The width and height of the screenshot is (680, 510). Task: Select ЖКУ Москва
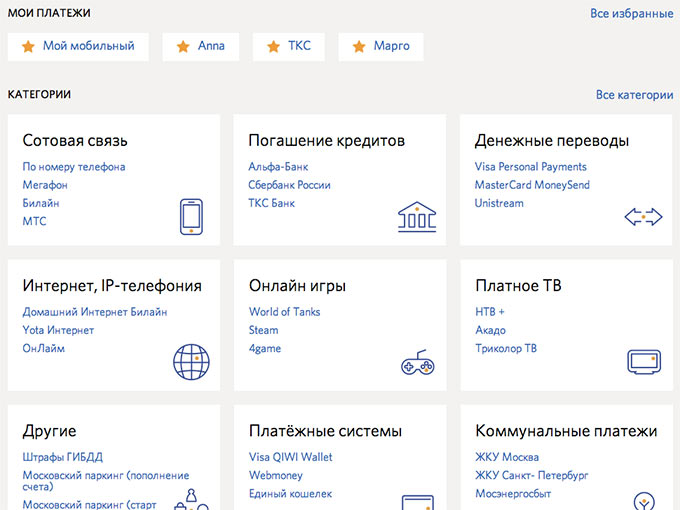[x=507, y=457]
